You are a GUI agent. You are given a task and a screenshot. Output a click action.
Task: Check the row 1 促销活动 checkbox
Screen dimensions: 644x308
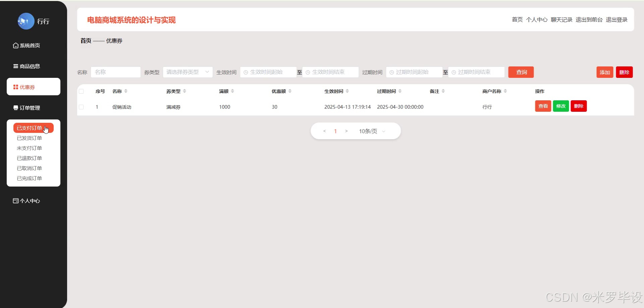[x=81, y=107]
